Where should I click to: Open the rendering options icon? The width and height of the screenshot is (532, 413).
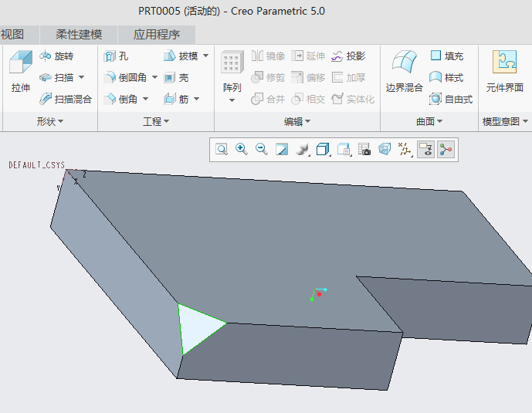302,149
